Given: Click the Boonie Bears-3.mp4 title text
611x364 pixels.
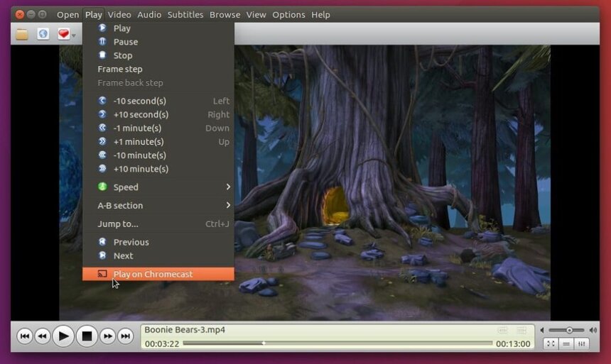Looking at the screenshot, I should click(x=185, y=330).
